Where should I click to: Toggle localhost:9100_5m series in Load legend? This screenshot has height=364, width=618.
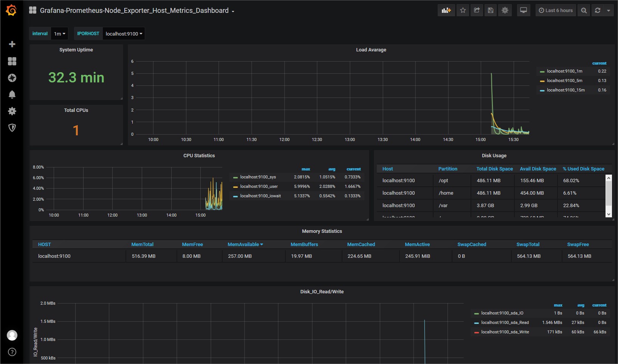(565, 81)
